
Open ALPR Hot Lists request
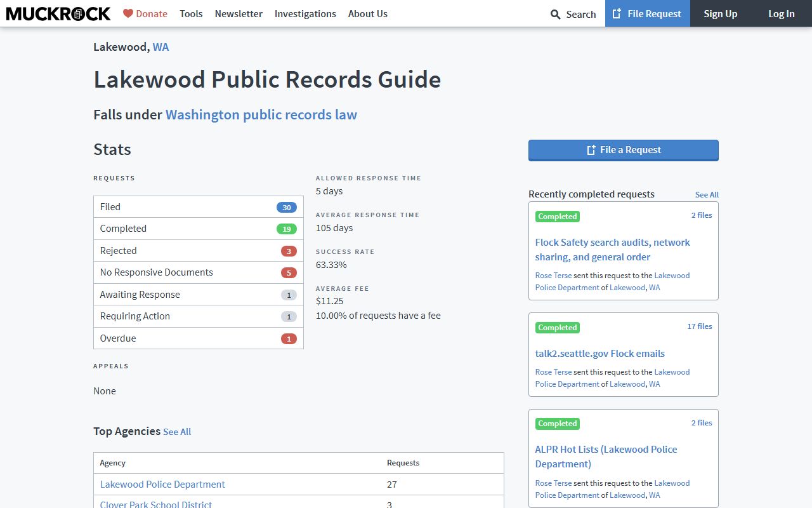[606, 457]
